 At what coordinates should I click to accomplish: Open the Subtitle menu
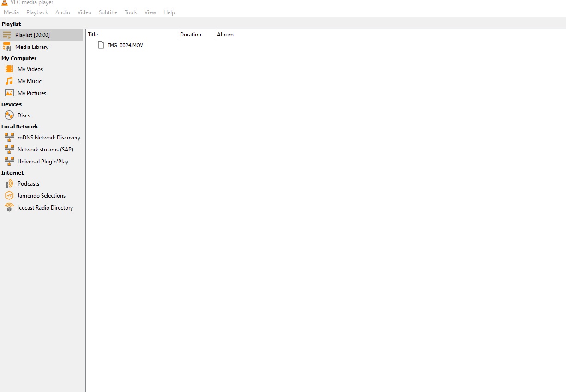click(108, 12)
